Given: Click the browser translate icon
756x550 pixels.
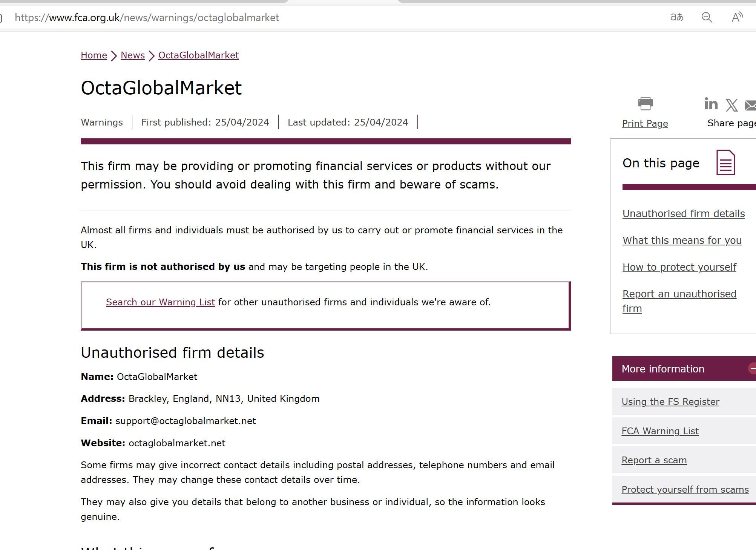Looking at the screenshot, I should 676,17.
